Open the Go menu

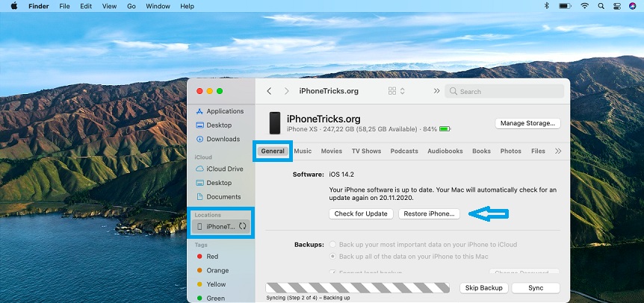tap(131, 6)
